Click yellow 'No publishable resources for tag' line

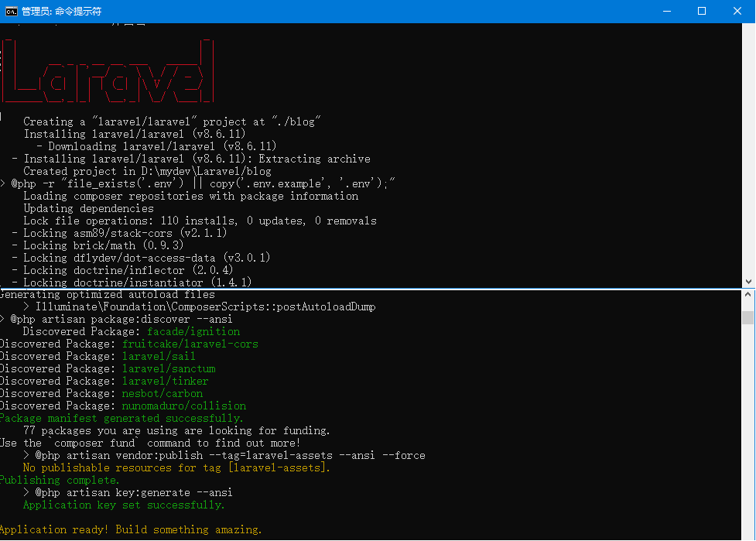click(x=176, y=467)
